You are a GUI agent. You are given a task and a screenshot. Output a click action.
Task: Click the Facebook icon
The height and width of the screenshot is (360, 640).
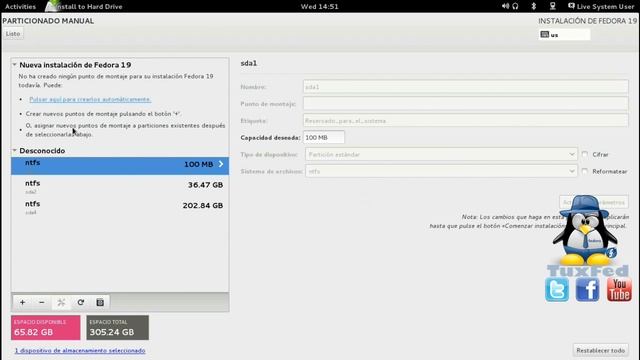click(587, 289)
